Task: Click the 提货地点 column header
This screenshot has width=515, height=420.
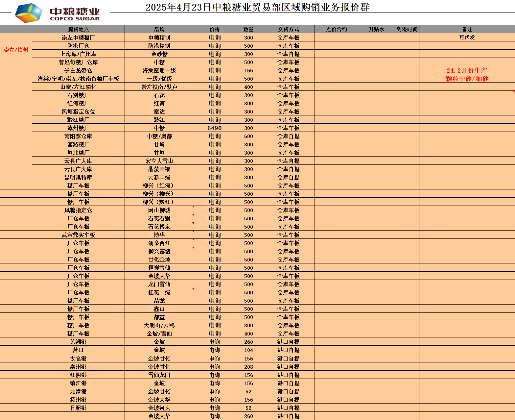Action: click(78, 29)
